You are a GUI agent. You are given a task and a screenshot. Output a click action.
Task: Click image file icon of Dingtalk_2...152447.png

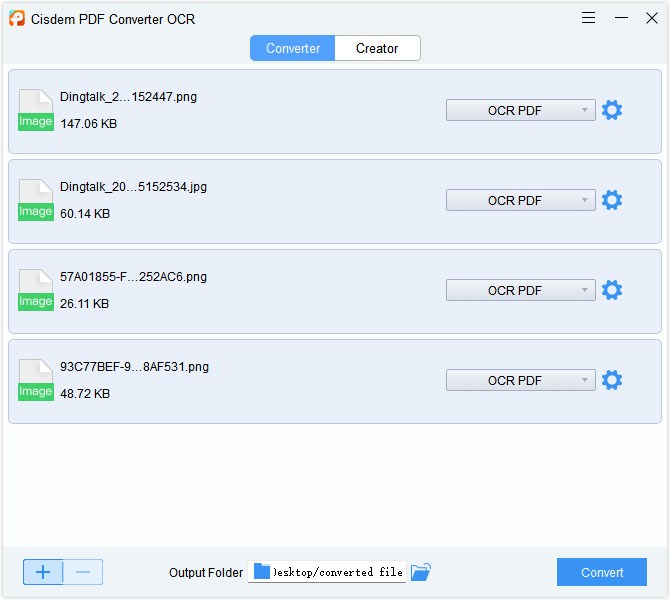pyautogui.click(x=35, y=110)
